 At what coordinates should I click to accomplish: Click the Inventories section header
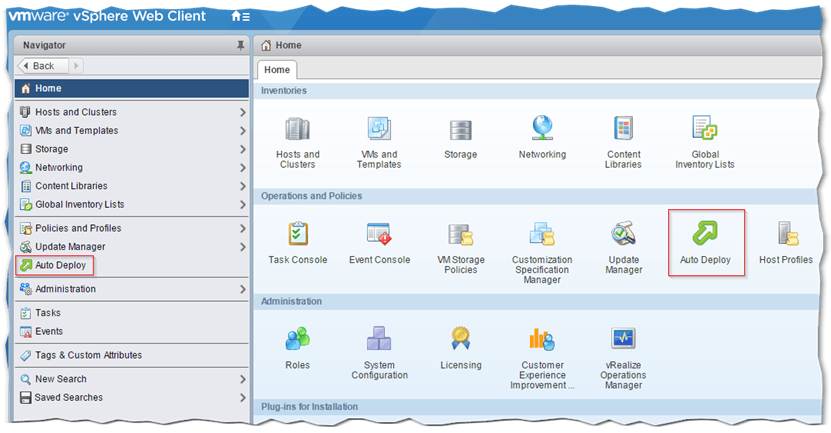[537, 91]
